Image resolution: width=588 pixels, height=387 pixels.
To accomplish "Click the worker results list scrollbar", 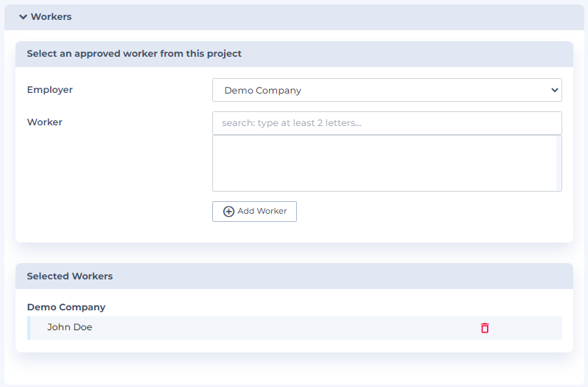I will pyautogui.click(x=559, y=164).
